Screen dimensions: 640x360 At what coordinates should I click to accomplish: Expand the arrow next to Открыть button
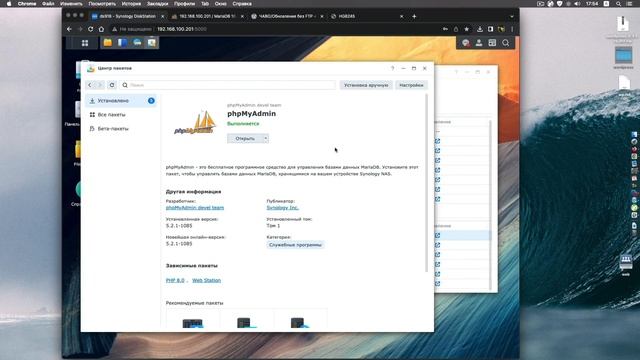(265, 138)
